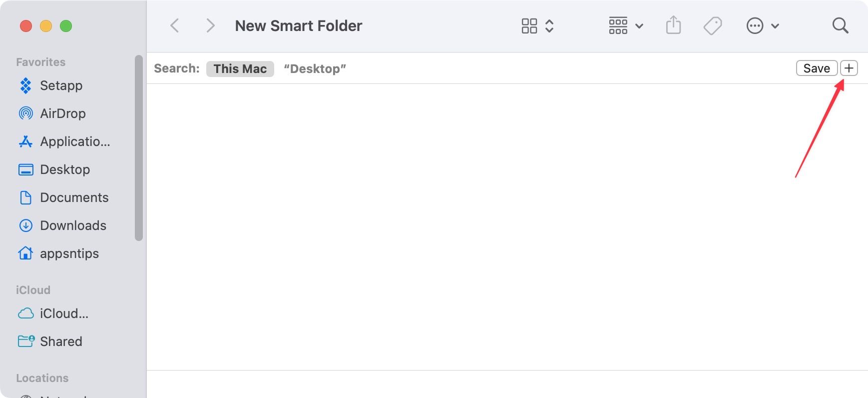Viewport: 868px width, 398px height.
Task: Switch search scope to "Desktop"
Action: click(x=315, y=68)
